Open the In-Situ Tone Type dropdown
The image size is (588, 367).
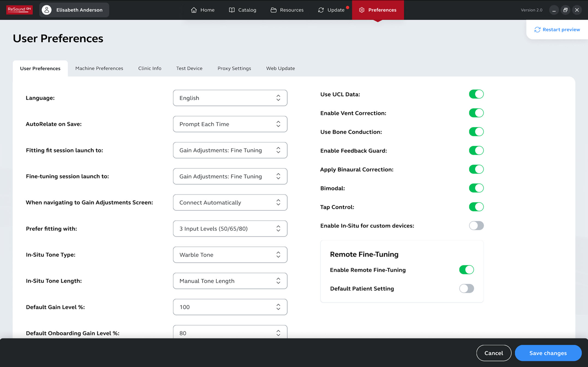pyautogui.click(x=230, y=255)
